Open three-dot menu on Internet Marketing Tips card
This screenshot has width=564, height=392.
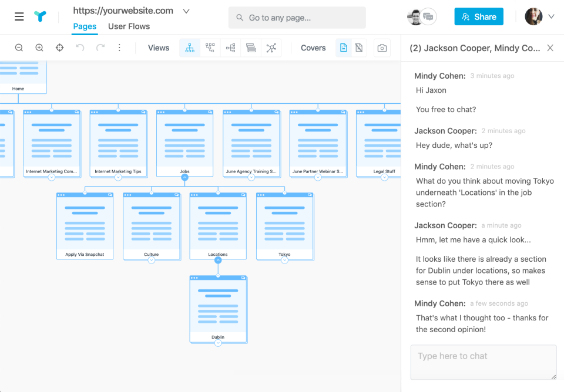94,112
